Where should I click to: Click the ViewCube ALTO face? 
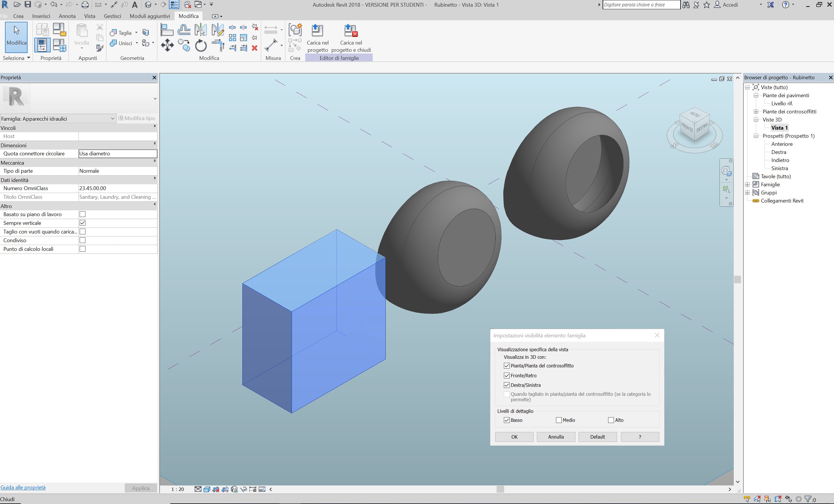click(694, 115)
